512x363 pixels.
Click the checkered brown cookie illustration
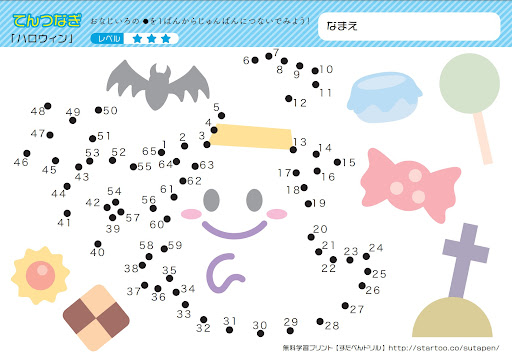(96, 318)
